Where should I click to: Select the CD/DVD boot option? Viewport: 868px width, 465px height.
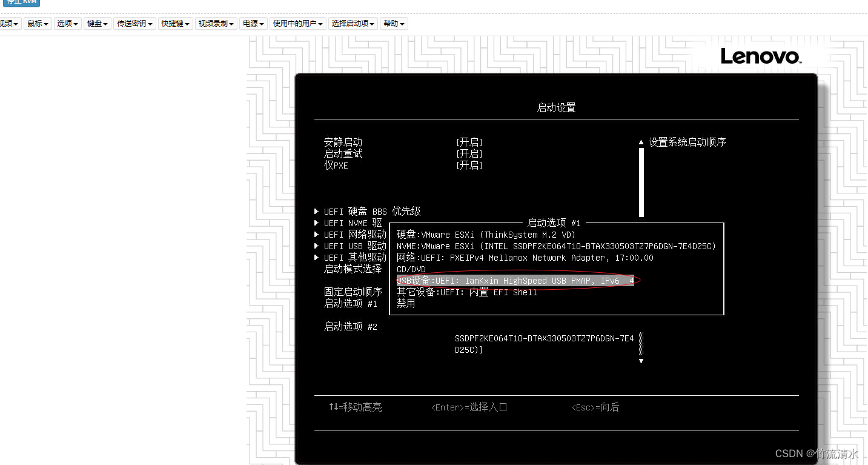click(411, 269)
